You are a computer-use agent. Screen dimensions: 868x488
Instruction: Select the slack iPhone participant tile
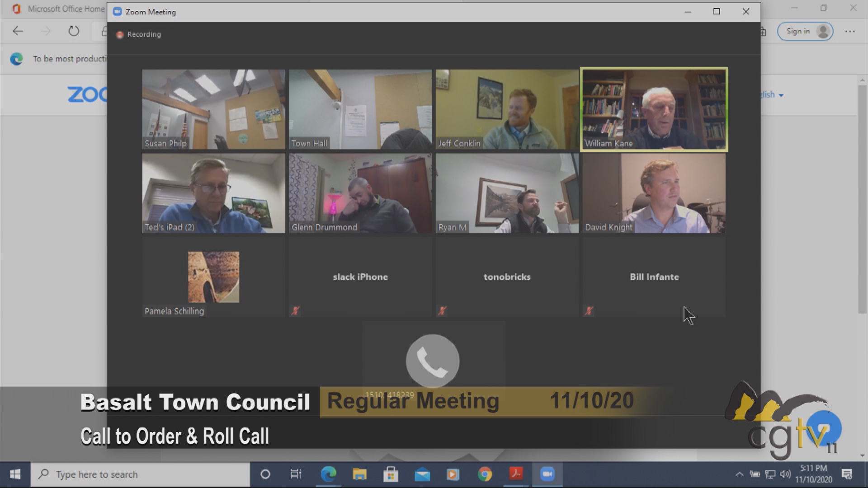(x=360, y=277)
